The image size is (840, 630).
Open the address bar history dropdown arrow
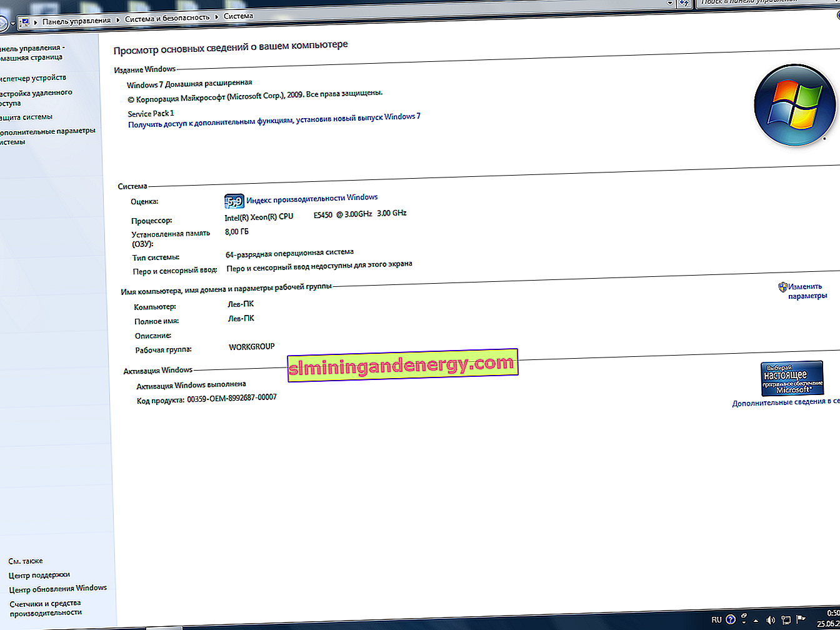670,3
